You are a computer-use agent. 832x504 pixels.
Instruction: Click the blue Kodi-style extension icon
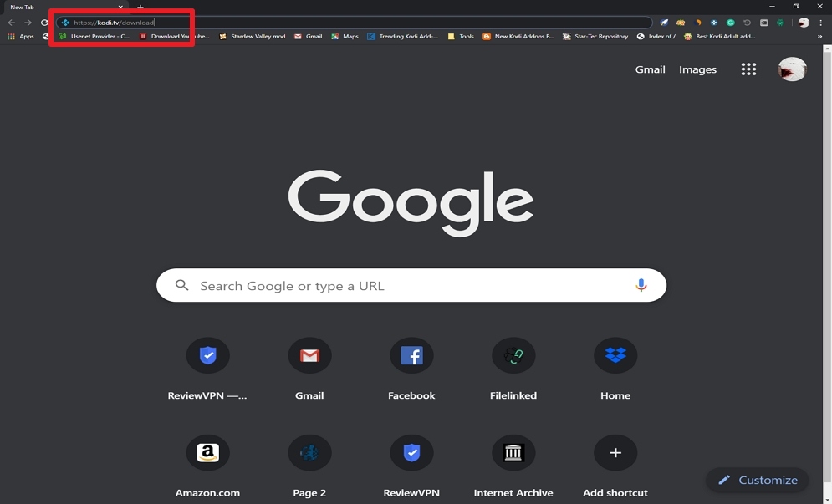click(713, 23)
